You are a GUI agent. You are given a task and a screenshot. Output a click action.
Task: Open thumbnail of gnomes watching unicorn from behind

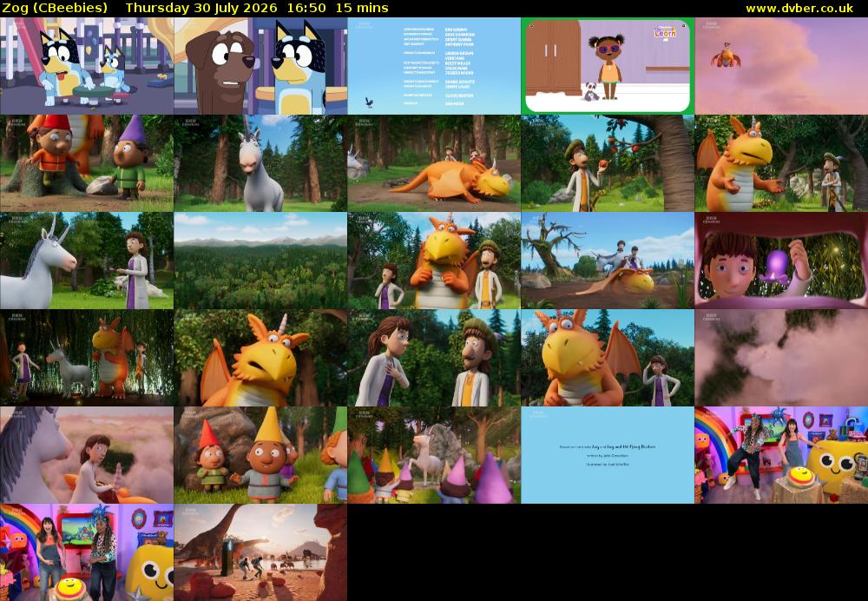[434, 455]
